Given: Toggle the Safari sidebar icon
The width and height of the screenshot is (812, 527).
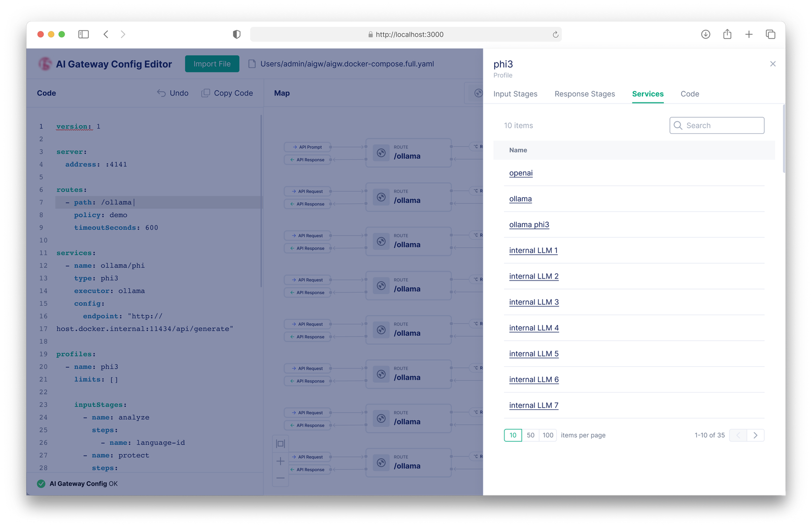Looking at the screenshot, I should (84, 34).
